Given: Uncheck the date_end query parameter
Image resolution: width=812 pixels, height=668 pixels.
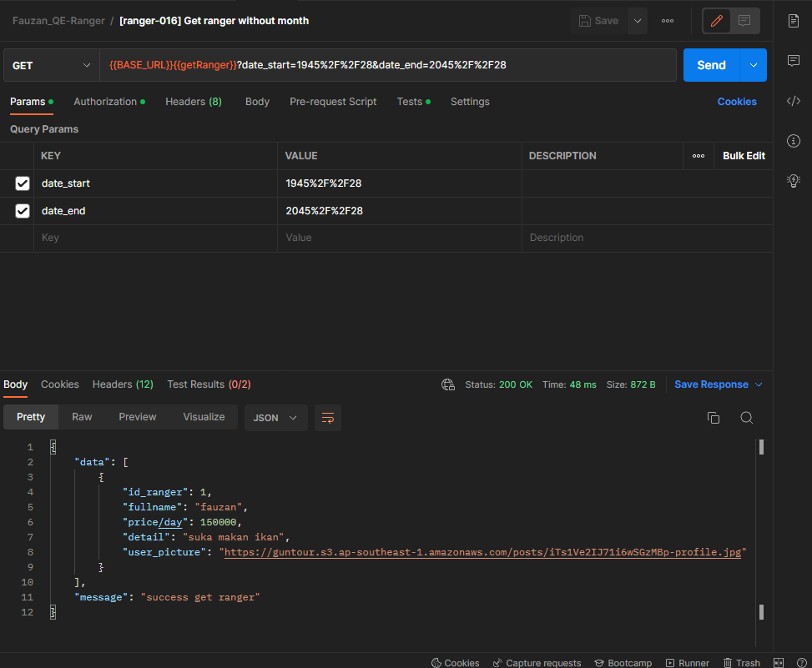Looking at the screenshot, I should pyautogui.click(x=23, y=210).
